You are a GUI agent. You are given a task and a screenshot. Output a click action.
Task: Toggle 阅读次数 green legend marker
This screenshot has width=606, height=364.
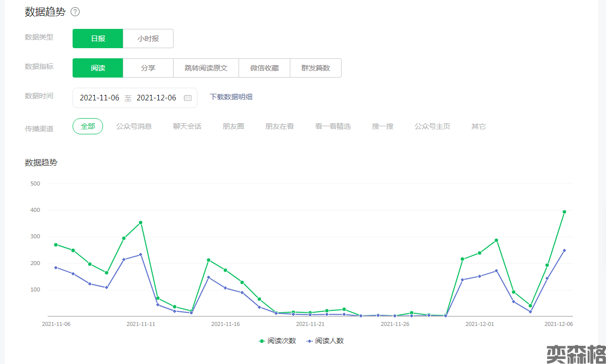(262, 341)
